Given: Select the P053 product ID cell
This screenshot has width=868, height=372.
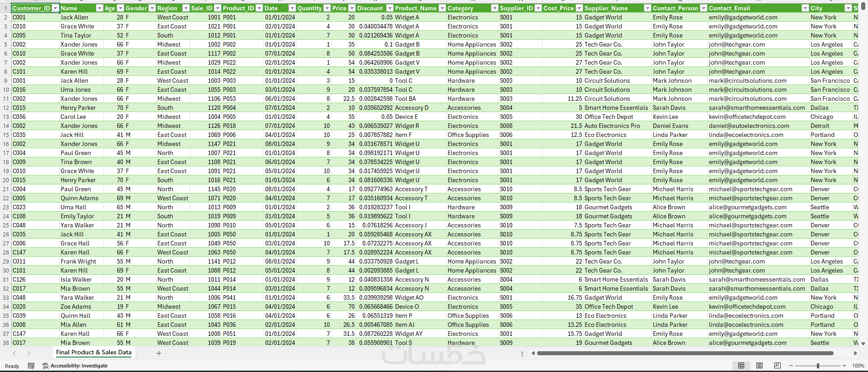Looking at the screenshot, I should pos(242,99).
